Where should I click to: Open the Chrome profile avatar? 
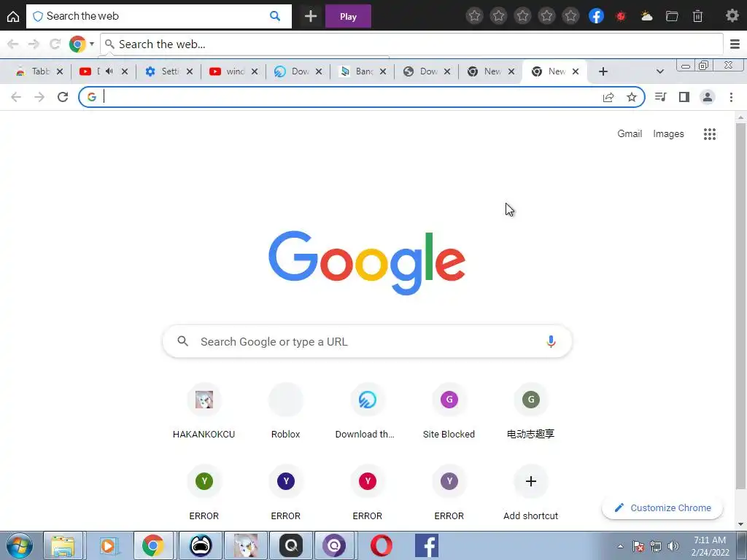point(708,97)
